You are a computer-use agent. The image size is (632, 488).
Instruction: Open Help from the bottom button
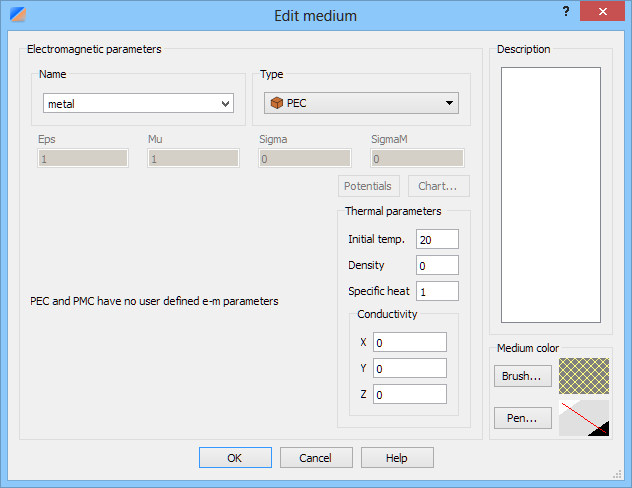coord(397,457)
